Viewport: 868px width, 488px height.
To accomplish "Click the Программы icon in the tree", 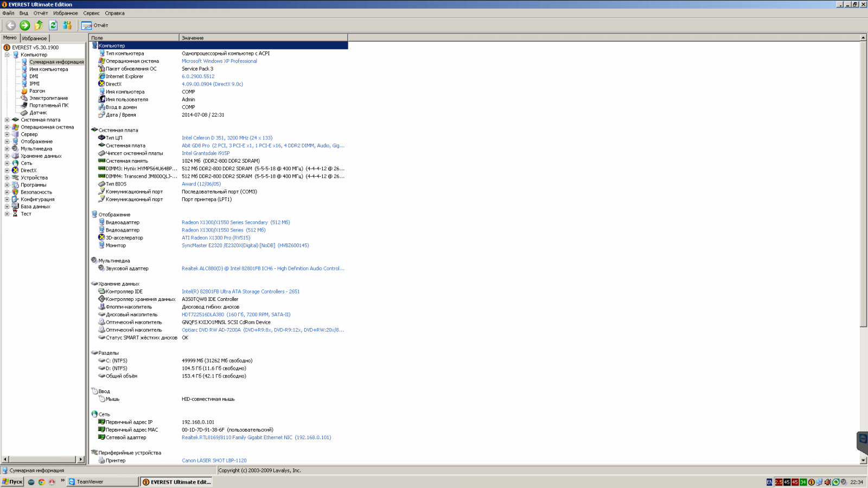I will [15, 185].
